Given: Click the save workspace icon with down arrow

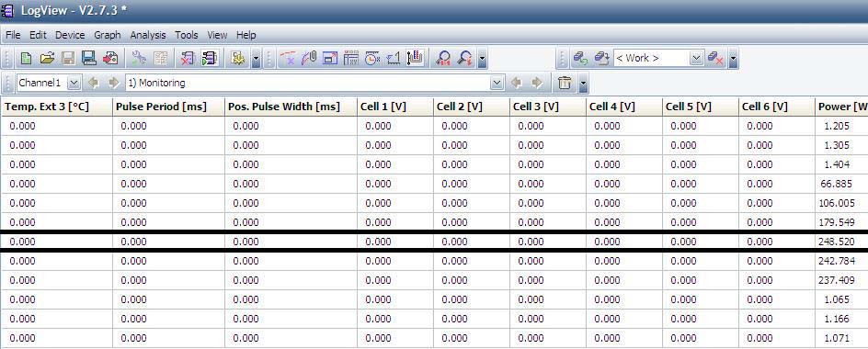Looking at the screenshot, I should point(601,58).
